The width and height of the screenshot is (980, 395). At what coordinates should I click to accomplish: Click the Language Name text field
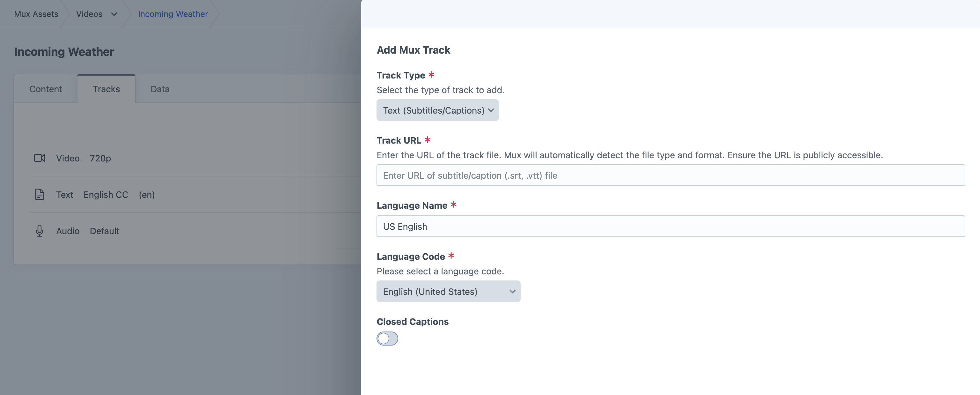(670, 226)
